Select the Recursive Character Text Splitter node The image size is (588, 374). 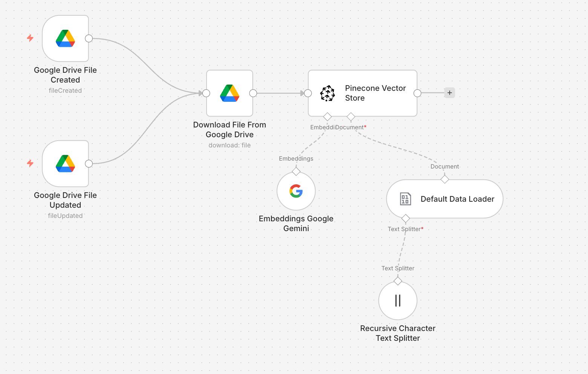click(398, 301)
